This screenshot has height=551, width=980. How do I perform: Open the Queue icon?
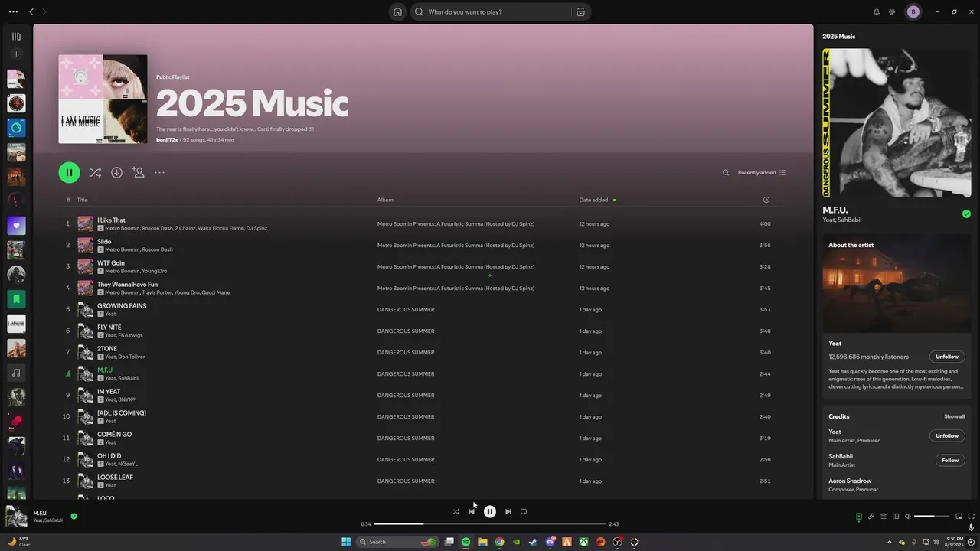(883, 516)
